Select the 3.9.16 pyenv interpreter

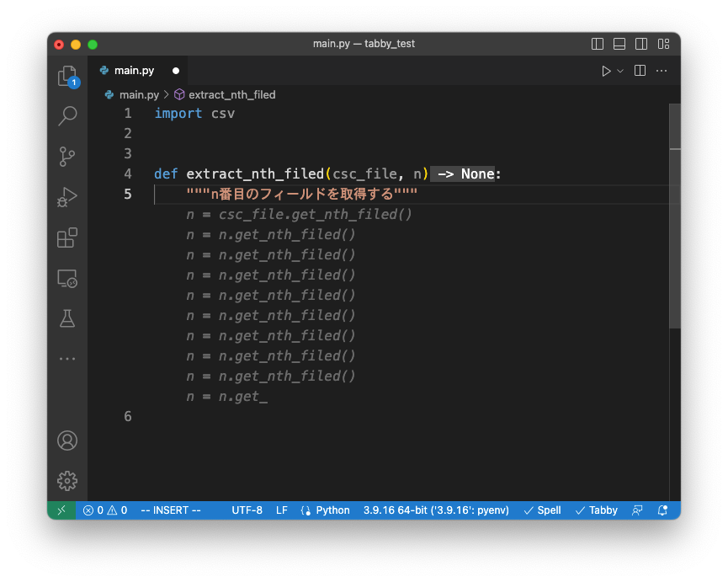click(436, 510)
